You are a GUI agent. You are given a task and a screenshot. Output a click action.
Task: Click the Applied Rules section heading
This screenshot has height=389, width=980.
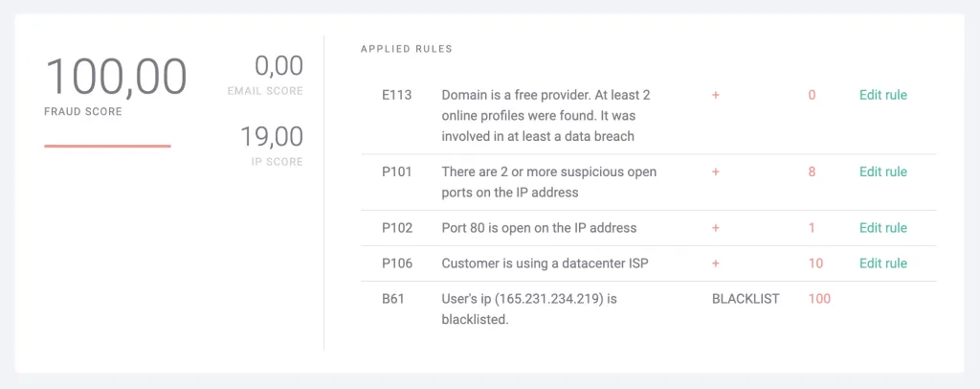(406, 48)
